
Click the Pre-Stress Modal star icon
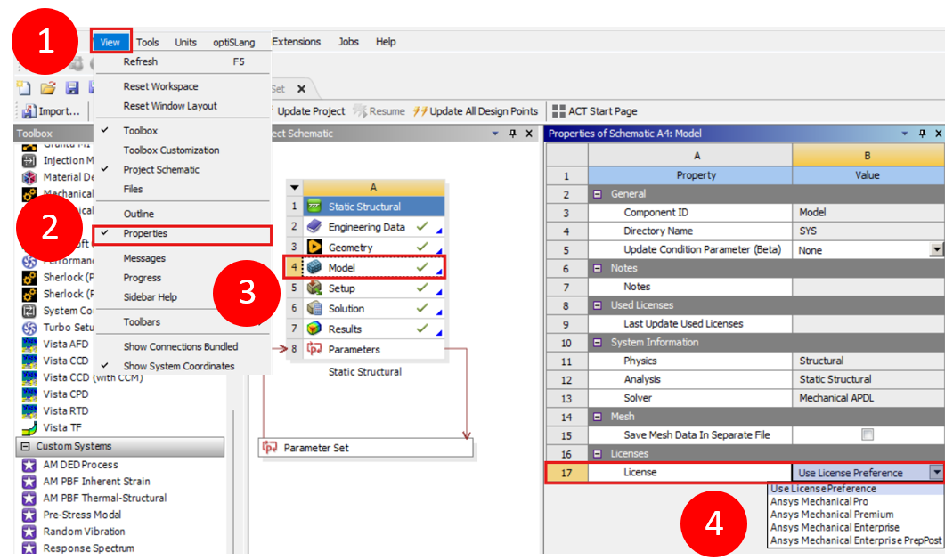pos(29,515)
